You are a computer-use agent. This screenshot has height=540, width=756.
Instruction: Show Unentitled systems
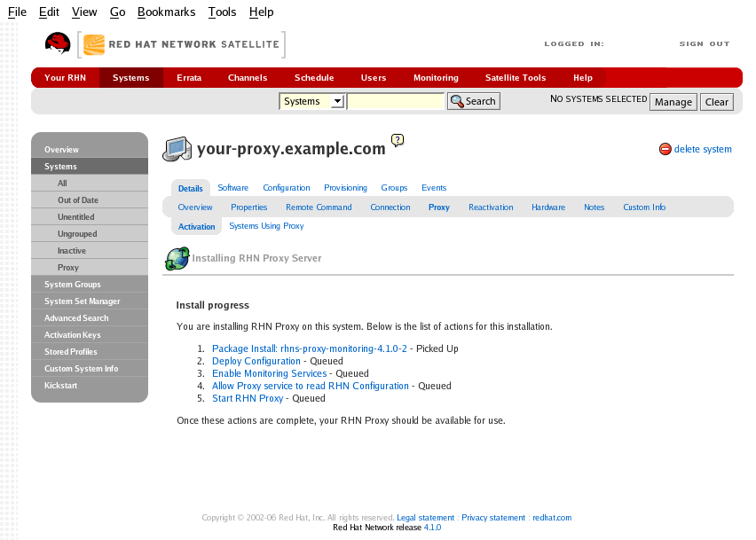click(90, 216)
